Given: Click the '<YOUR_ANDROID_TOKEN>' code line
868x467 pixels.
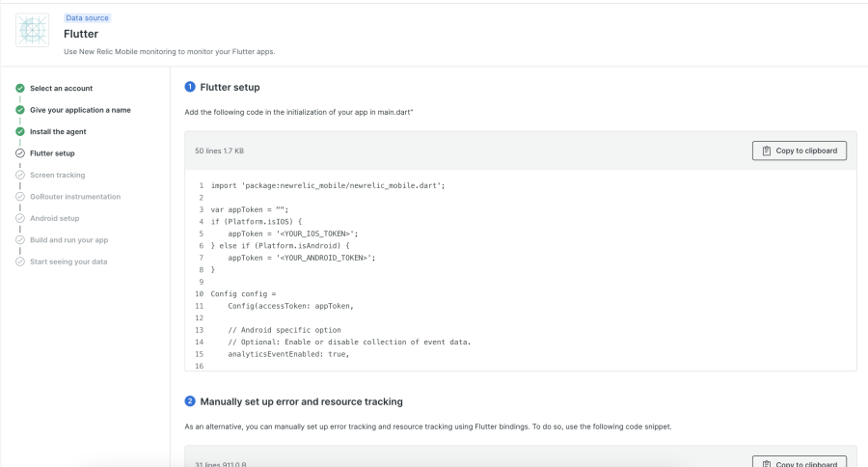Looking at the screenshot, I should click(x=302, y=258).
